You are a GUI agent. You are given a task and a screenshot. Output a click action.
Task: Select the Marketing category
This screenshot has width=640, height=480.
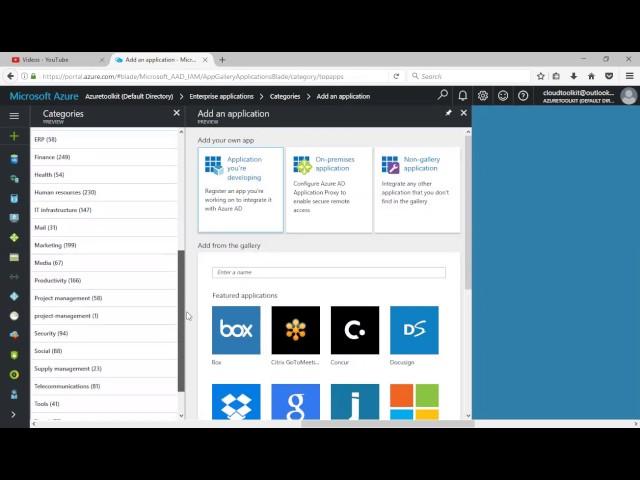[x=104, y=245]
